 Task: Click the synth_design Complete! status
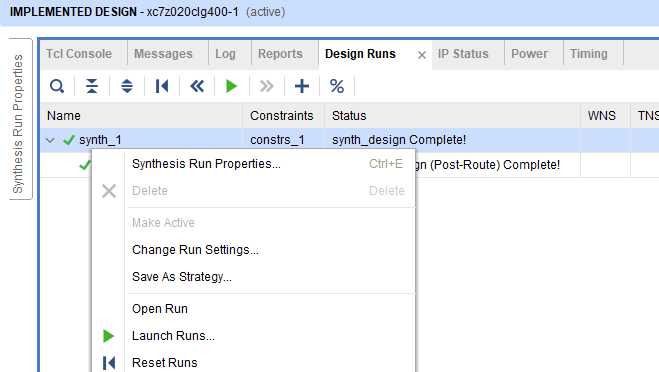[399, 140]
